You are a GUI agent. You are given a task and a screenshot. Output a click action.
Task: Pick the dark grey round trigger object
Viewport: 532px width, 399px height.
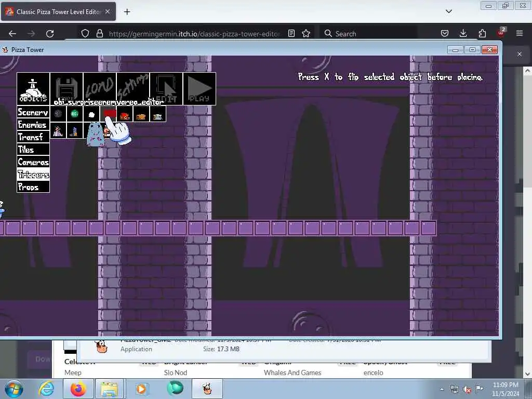(x=58, y=114)
